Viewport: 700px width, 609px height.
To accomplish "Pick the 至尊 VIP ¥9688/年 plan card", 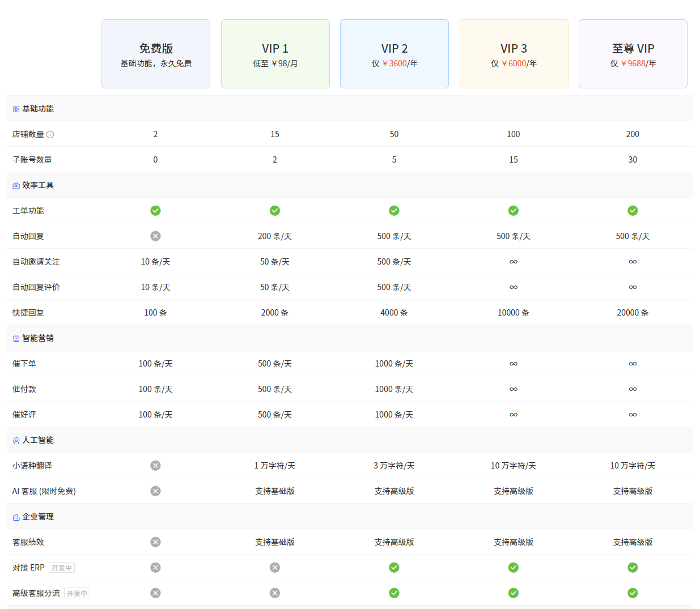I will 633,54.
